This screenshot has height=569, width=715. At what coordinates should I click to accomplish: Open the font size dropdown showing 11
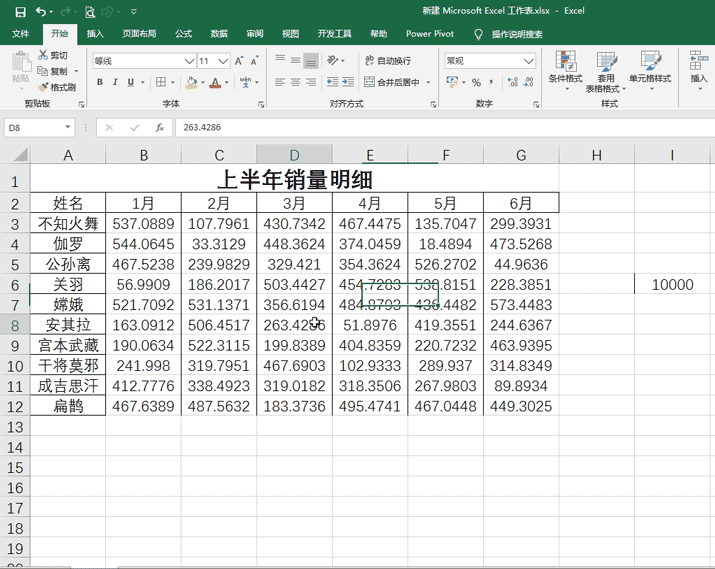coord(223,61)
